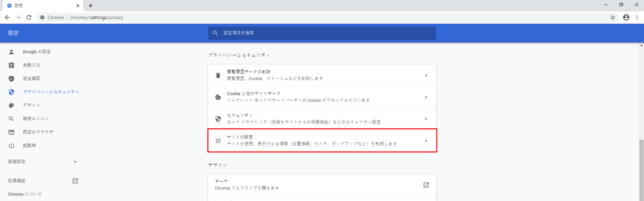Select Google の設定 in sidebar

click(x=37, y=52)
